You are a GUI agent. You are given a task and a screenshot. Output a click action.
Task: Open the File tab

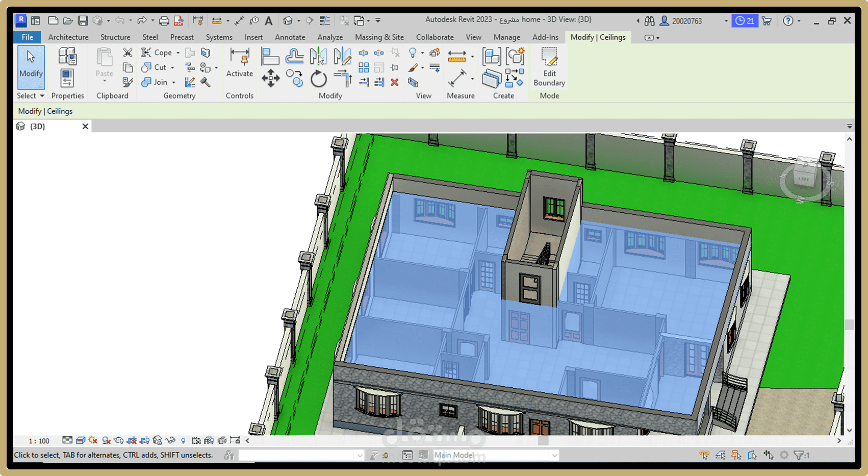point(28,37)
